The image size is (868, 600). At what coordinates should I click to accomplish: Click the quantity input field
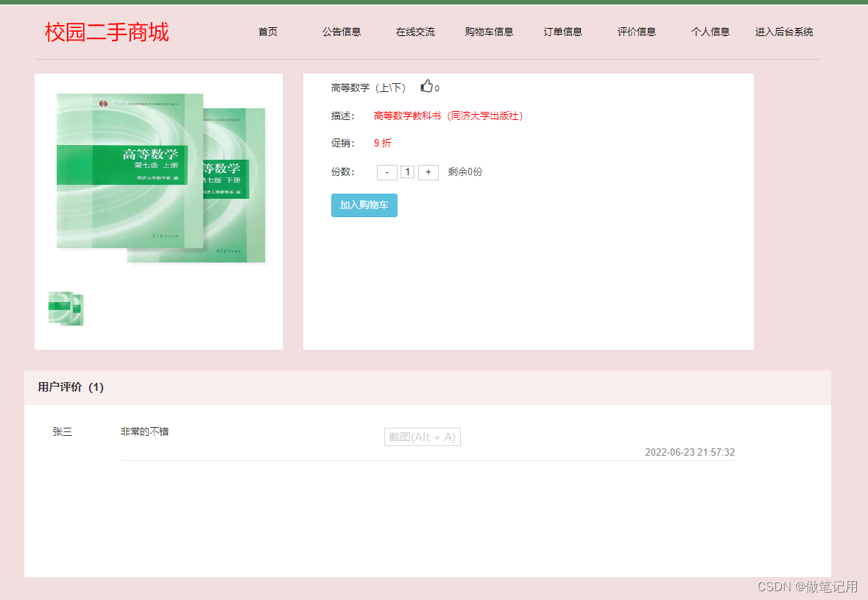pos(407,172)
